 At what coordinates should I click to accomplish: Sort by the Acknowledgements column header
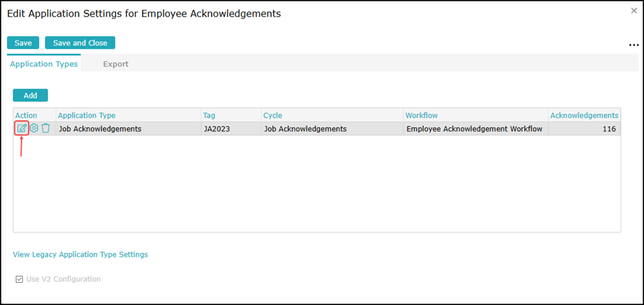click(x=583, y=115)
